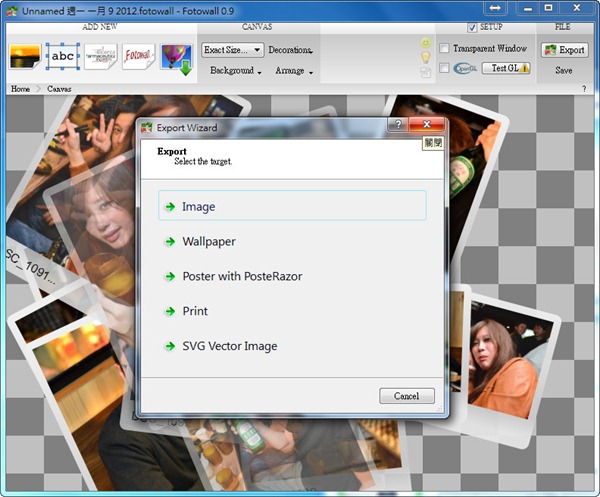Select Poster with PosteRazor option
This screenshot has height=497, width=600.
click(241, 276)
